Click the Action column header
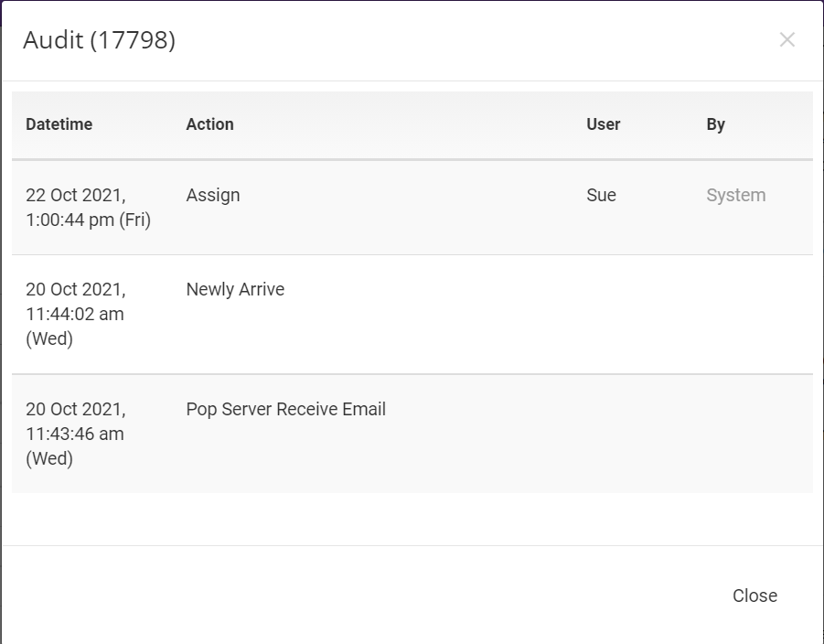 click(209, 124)
